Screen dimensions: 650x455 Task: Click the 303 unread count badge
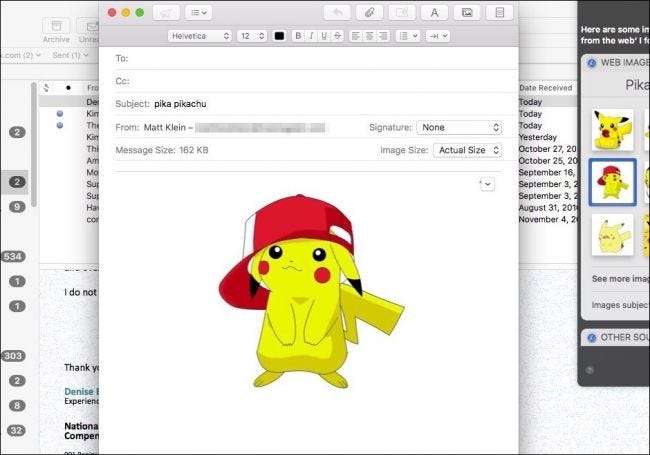[13, 356]
